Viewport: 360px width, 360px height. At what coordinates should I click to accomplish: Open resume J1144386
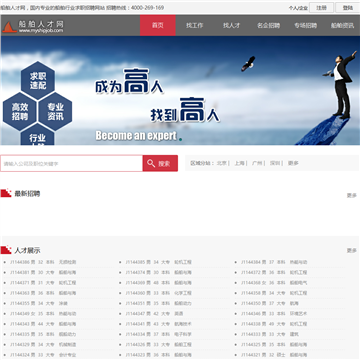pos(43,262)
